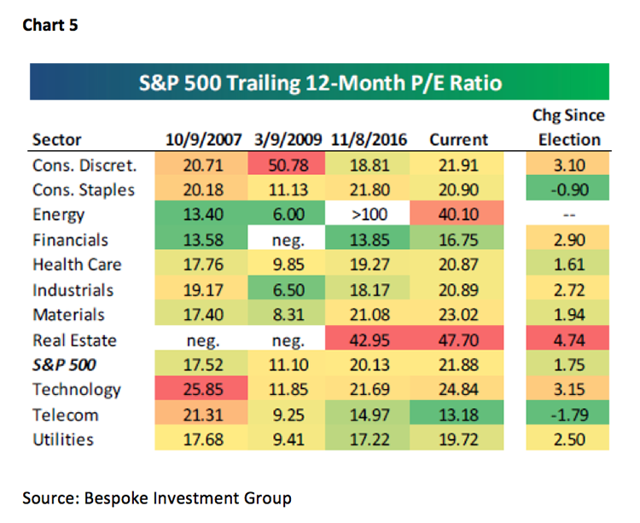Screen dimensions: 640x523
Task: Select the red 4.74 change cell
Action: coord(567,338)
